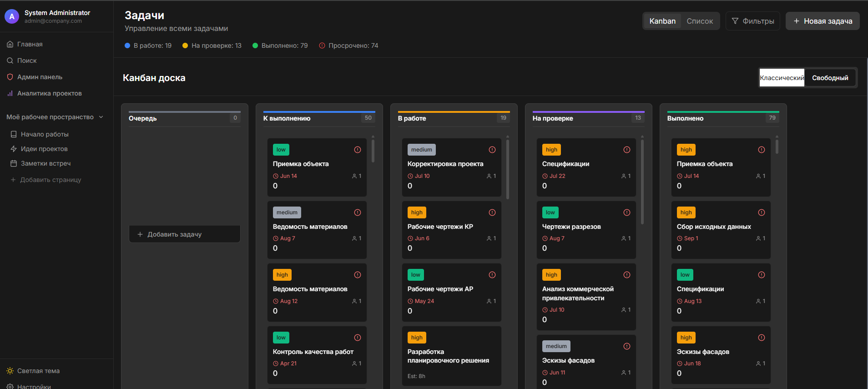868x389 pixels.
Task: Click overdue alert icon on Анализ коммерческой привлекательности card
Action: pyautogui.click(x=627, y=275)
